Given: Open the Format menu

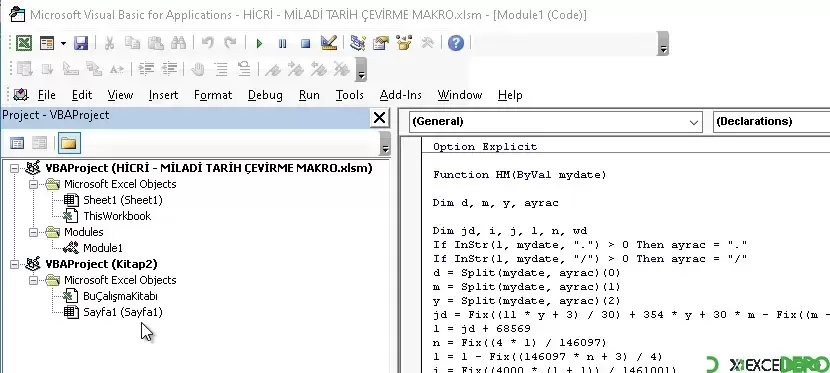Looking at the screenshot, I should click(x=213, y=95).
